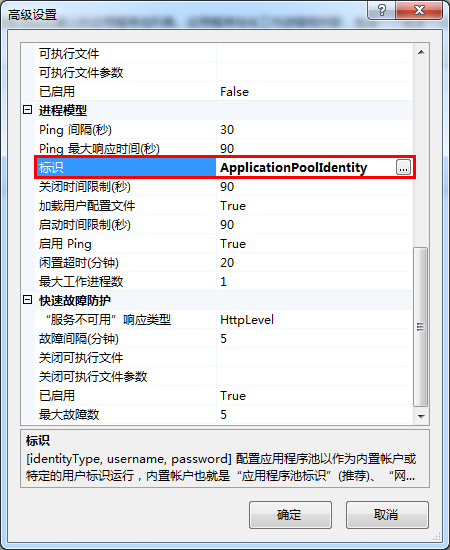Click the scrollbar up arrow
This screenshot has height=550, width=450.
point(421,53)
